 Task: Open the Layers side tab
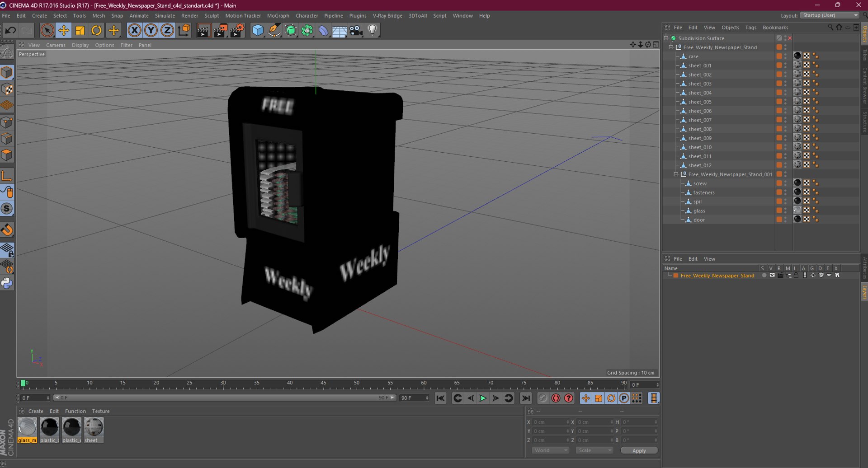click(864, 292)
